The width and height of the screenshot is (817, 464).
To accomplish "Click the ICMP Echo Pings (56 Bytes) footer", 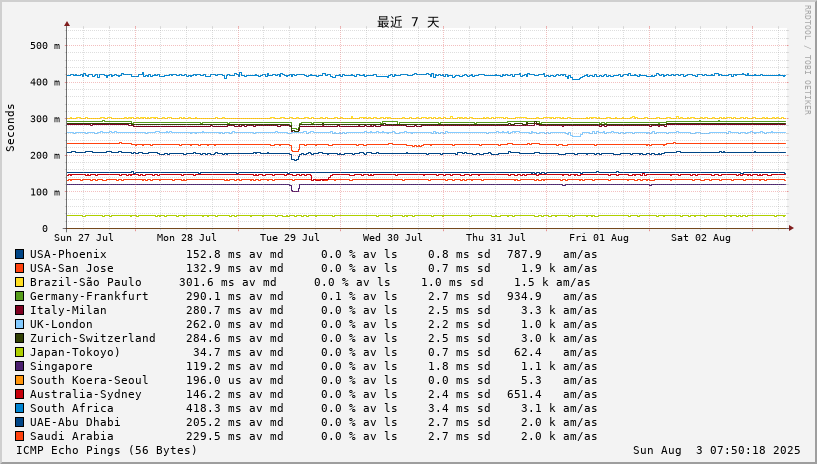I will click(107, 450).
